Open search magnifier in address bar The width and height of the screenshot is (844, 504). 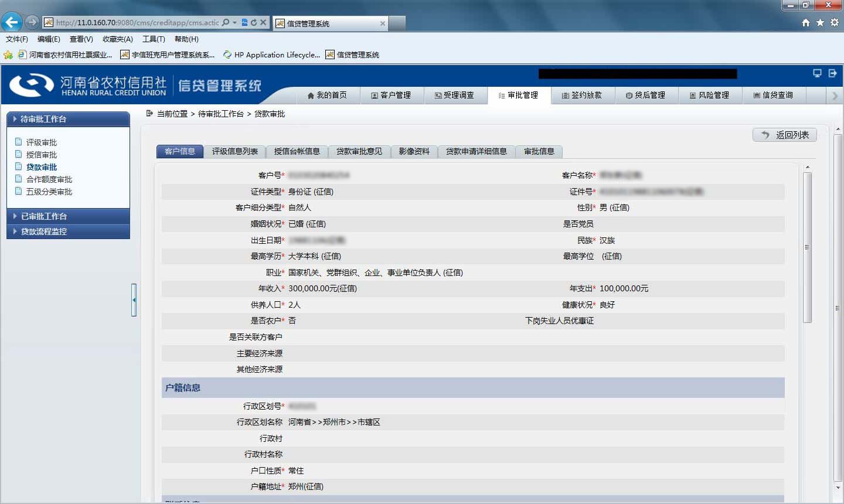[x=226, y=22]
